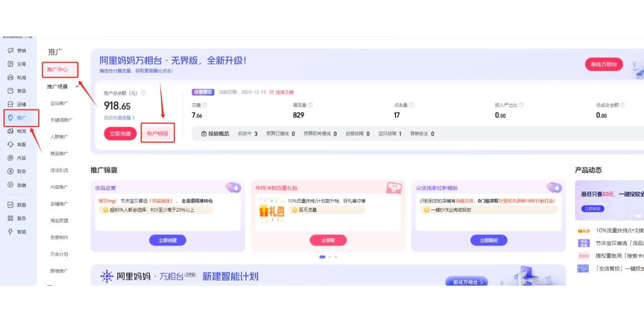Click the help icon beside 总成交金额

point(622,105)
